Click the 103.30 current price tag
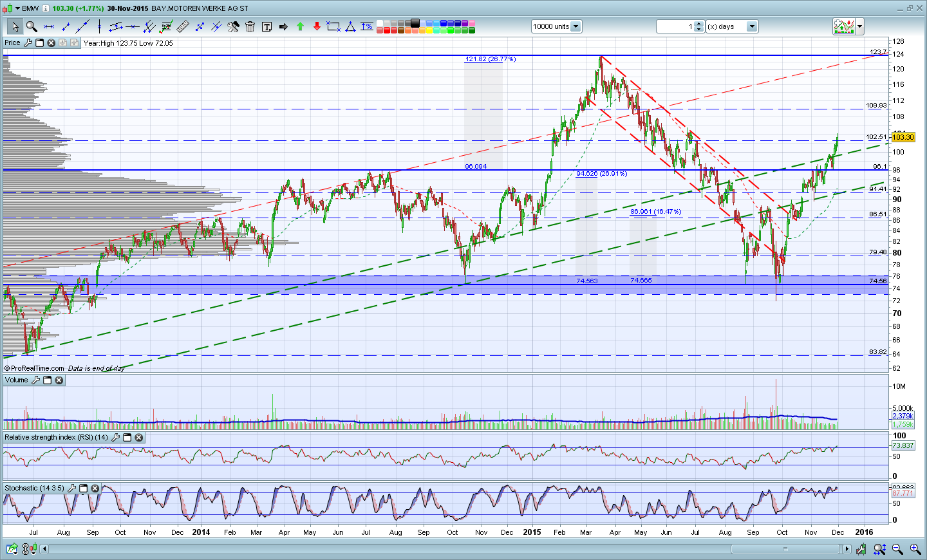The height and width of the screenshot is (560, 927). click(903, 137)
